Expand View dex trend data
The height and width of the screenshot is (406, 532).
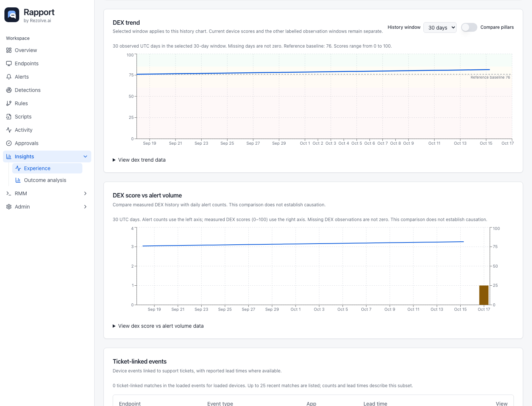tap(139, 160)
